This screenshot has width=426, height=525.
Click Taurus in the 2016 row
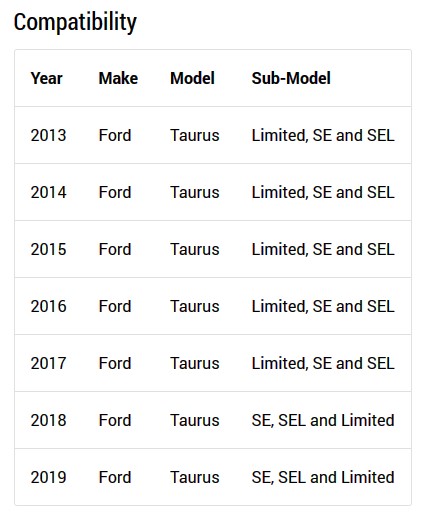[195, 306]
